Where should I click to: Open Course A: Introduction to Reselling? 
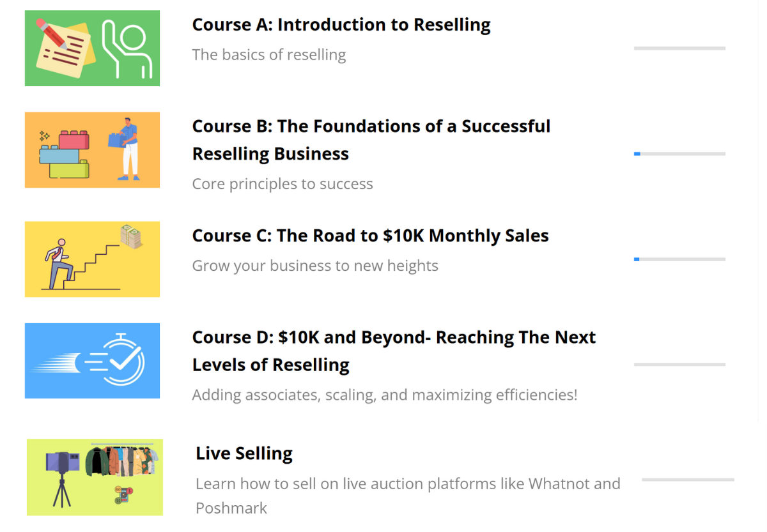[341, 25]
